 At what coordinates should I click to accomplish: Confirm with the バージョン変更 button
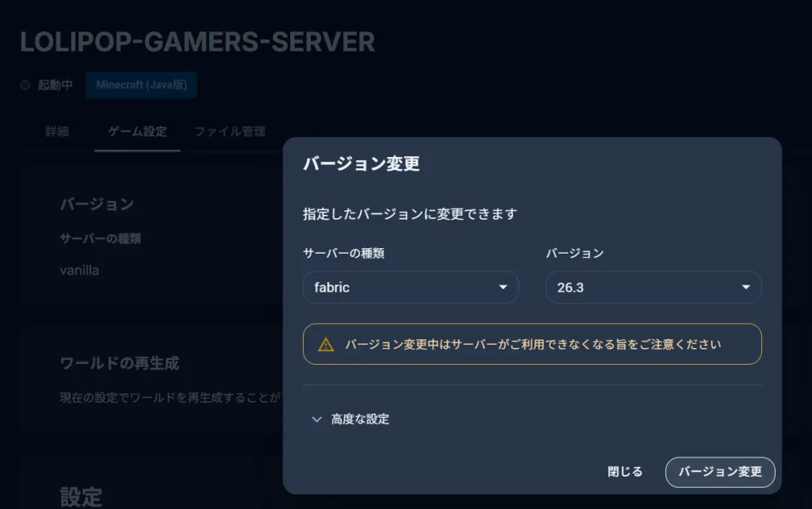(x=720, y=472)
